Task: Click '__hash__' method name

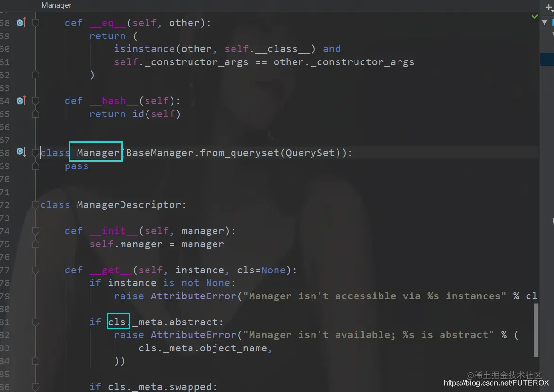Action: point(114,101)
